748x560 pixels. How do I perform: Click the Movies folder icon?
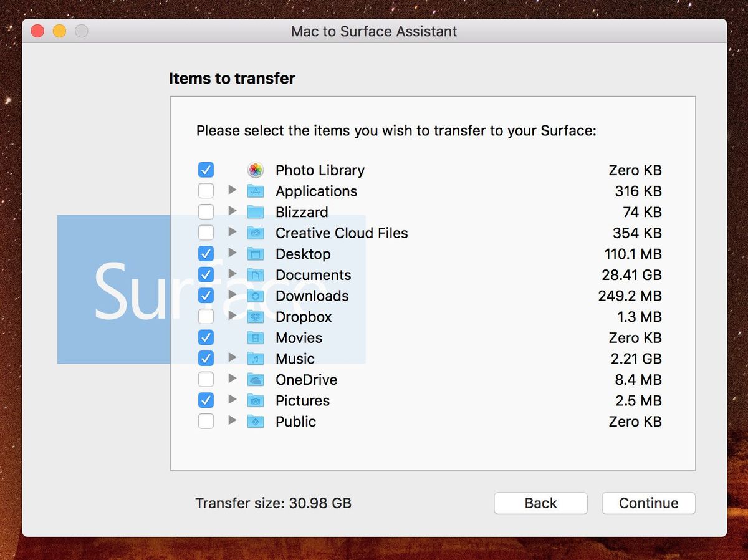(256, 337)
